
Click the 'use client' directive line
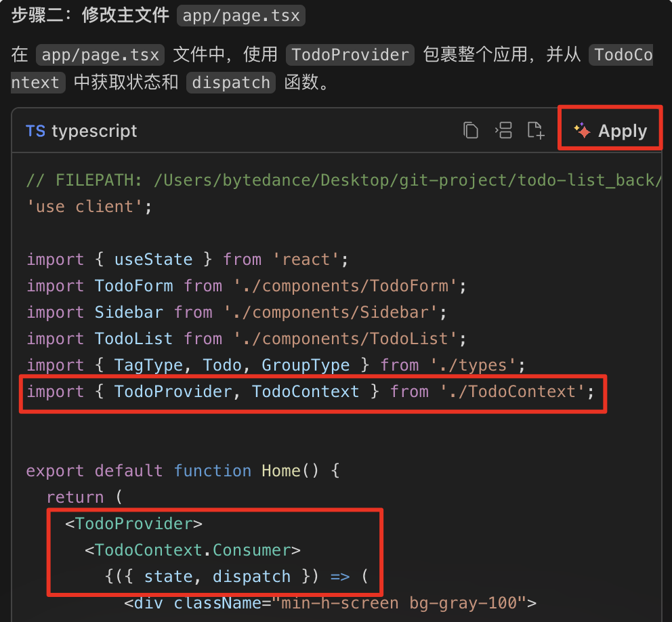pos(89,207)
